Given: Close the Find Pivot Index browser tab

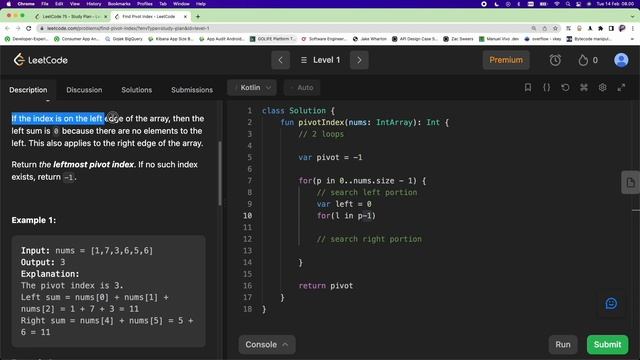Looking at the screenshot, I should 185,17.
